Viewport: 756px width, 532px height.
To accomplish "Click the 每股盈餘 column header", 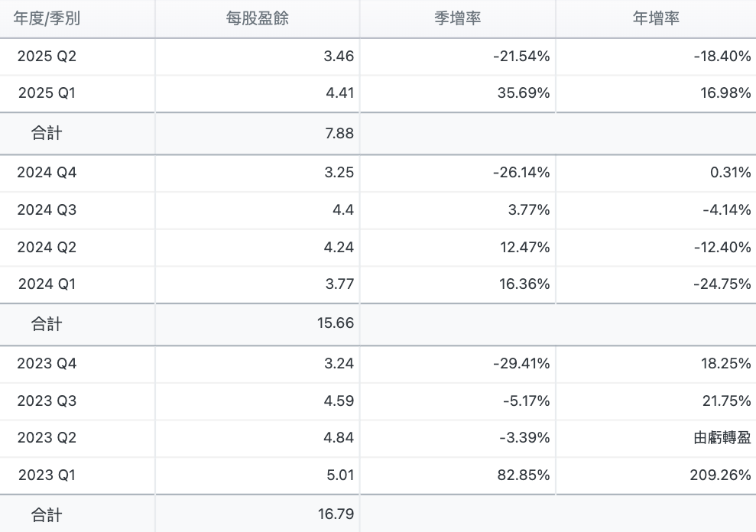I will tap(258, 19).
